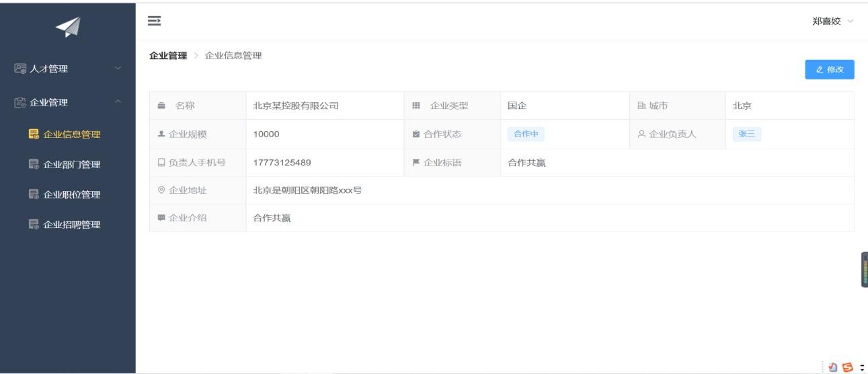The width and height of the screenshot is (868, 374).
Task: Click the 负责人手机号 phone icon
Action: 161,162
